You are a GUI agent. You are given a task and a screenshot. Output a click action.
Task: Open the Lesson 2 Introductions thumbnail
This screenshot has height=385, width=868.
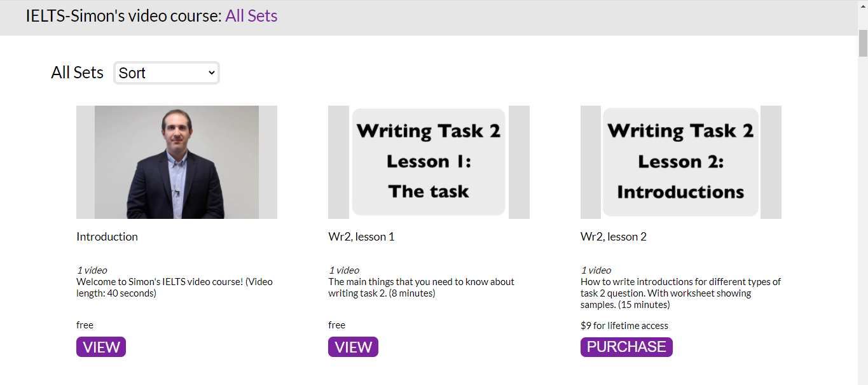point(681,162)
